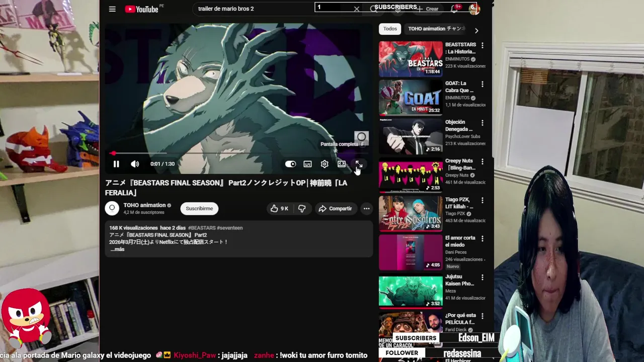Open options for Objeción Denegada video

coord(482,123)
